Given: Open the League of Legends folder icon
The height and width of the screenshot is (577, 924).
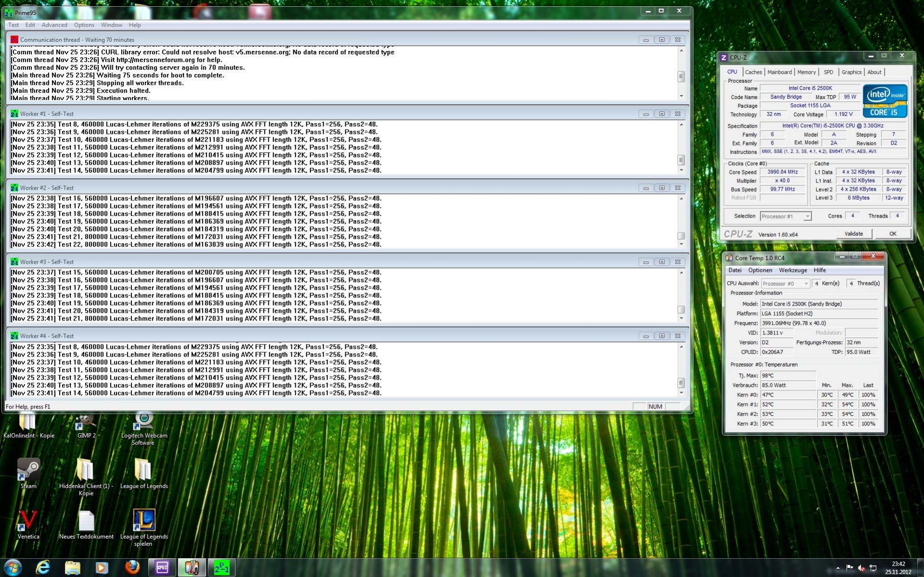Looking at the screenshot, I should [143, 473].
